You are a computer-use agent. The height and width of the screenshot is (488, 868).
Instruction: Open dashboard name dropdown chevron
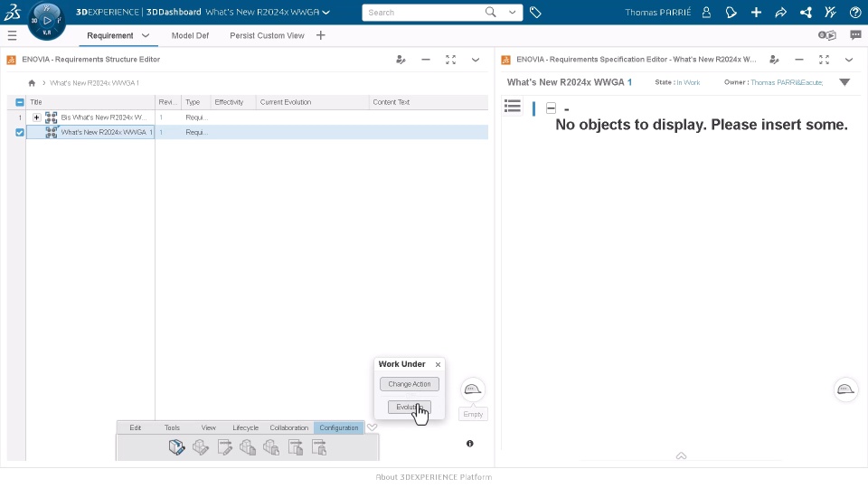click(326, 12)
